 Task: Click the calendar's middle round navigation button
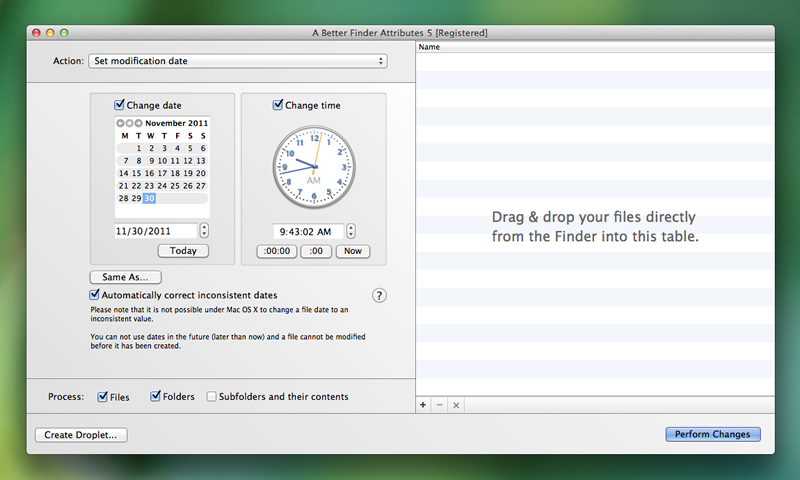click(x=129, y=123)
